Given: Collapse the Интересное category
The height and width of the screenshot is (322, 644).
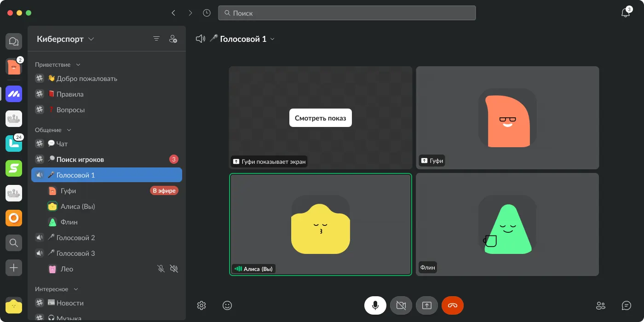Looking at the screenshot, I should pyautogui.click(x=76, y=289).
